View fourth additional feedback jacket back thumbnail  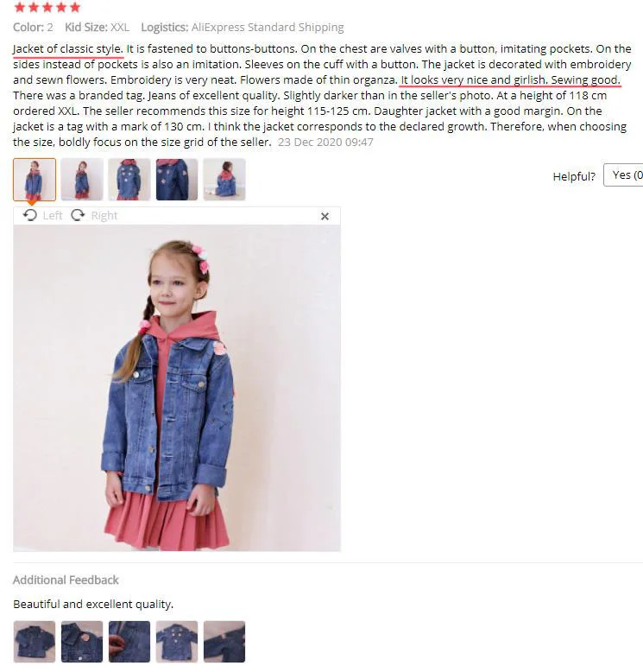pos(177,642)
